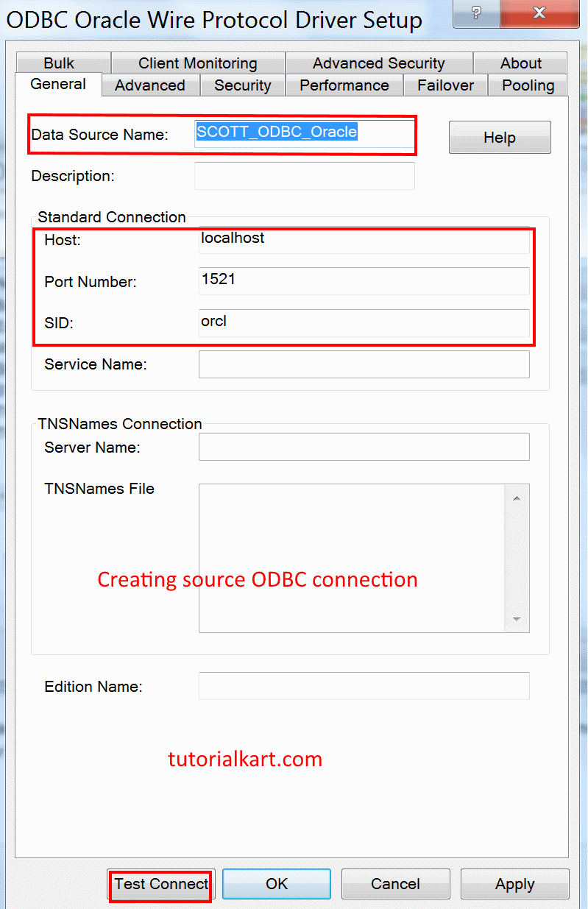The image size is (588, 909).
Task: Select the Performance tab
Action: click(344, 85)
